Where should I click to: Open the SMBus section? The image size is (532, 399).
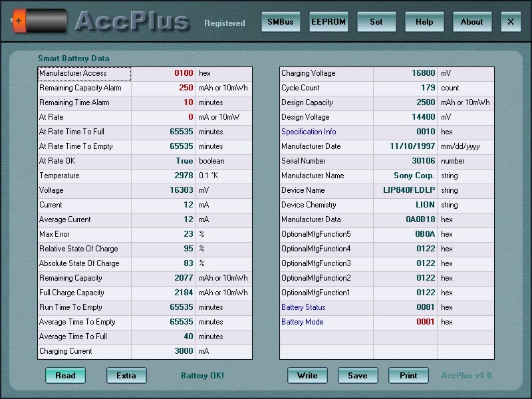(x=281, y=22)
